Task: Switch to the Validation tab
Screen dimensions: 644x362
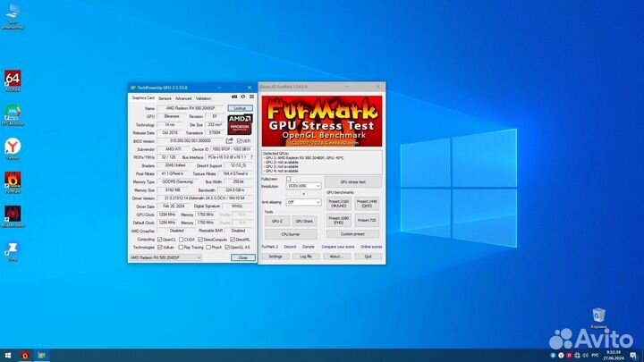Action: pyautogui.click(x=203, y=98)
